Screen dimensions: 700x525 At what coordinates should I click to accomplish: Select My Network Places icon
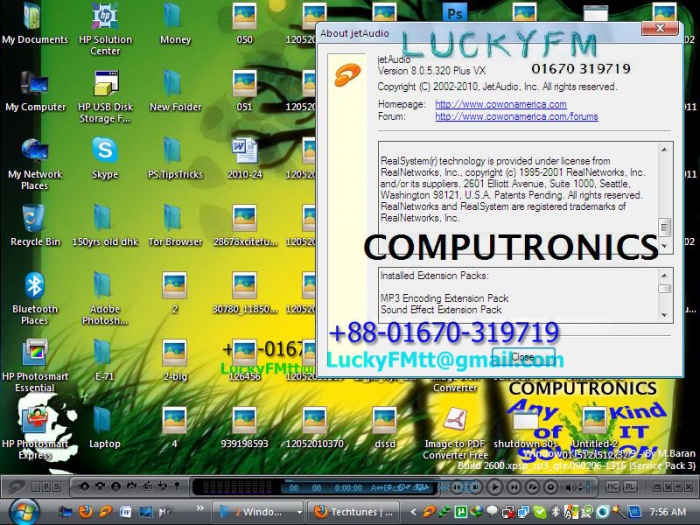[35, 164]
